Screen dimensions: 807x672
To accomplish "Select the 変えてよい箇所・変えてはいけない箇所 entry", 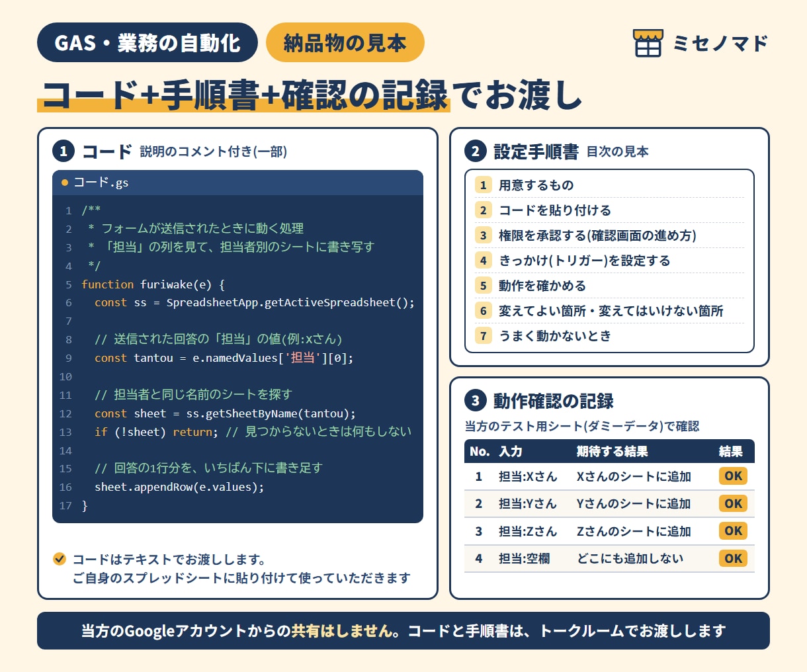I will (611, 311).
